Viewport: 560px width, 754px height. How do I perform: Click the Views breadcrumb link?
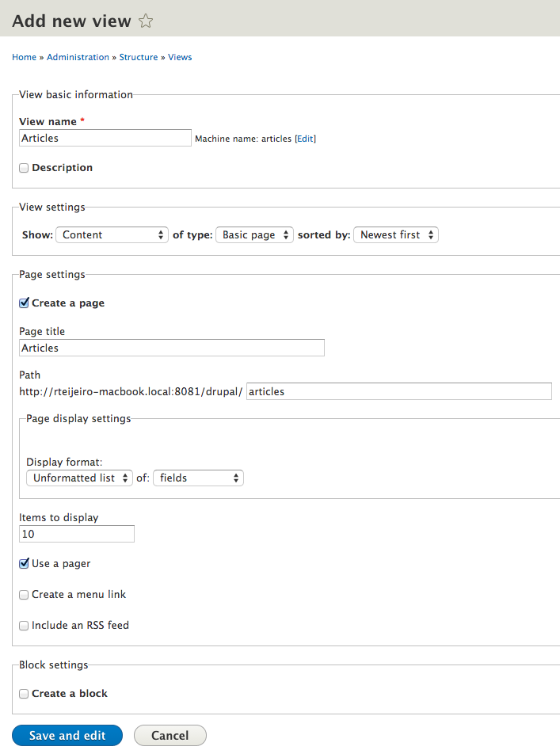click(180, 57)
